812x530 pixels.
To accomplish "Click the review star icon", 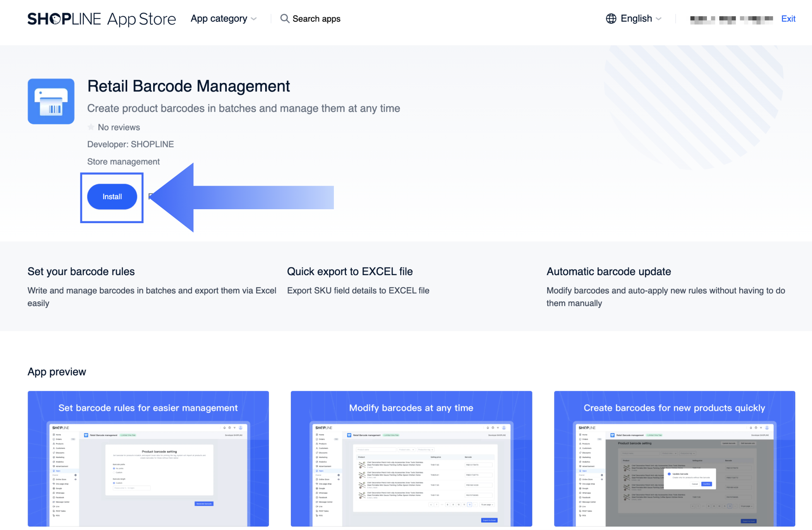I will click(x=91, y=127).
